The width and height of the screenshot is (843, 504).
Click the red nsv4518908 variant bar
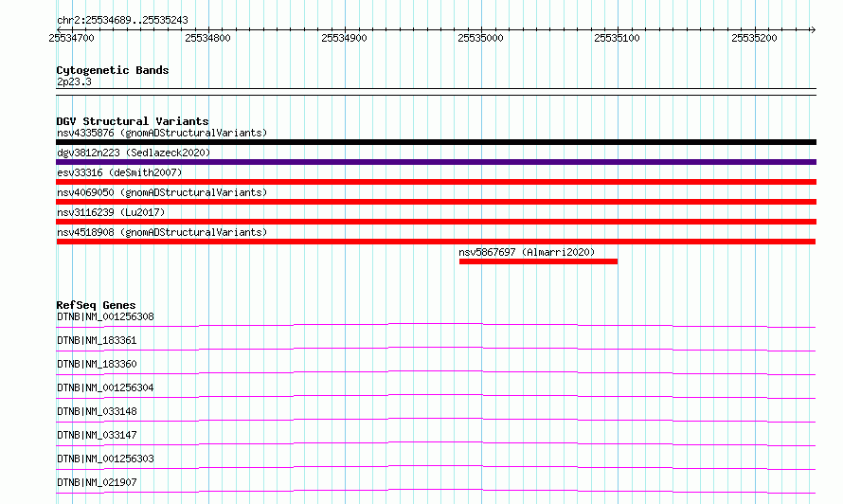[436, 242]
